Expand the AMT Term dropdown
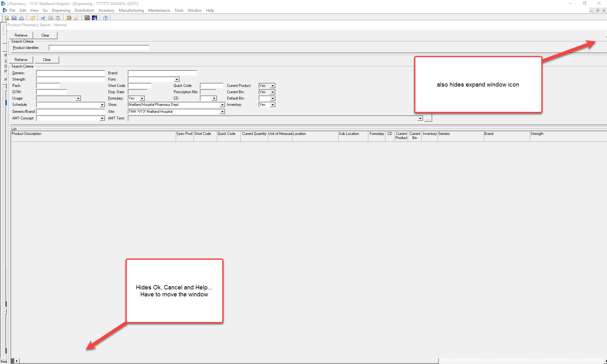 point(420,118)
